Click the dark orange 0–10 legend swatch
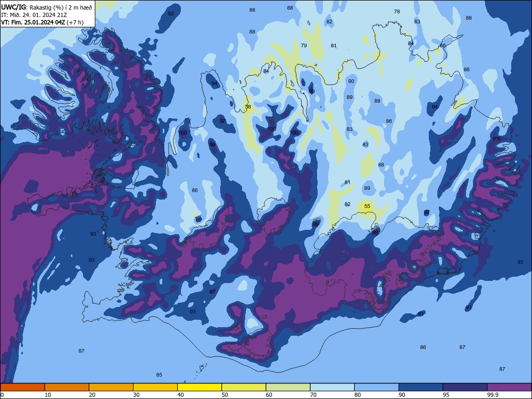Image resolution: width=532 pixels, height=399 pixels. (x=22, y=387)
